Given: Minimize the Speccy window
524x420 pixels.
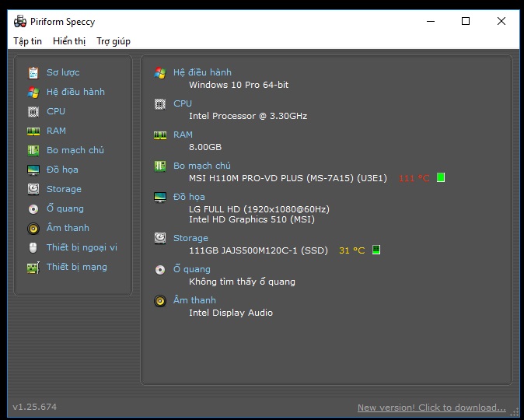Looking at the screenshot, I should 431,21.
